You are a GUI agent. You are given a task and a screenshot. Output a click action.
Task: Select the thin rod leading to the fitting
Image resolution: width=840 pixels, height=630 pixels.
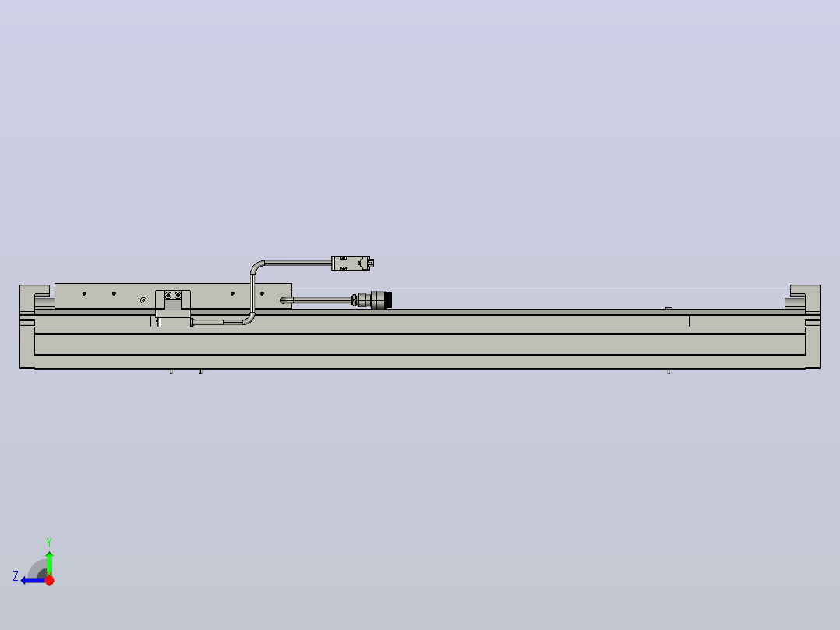pos(316,300)
